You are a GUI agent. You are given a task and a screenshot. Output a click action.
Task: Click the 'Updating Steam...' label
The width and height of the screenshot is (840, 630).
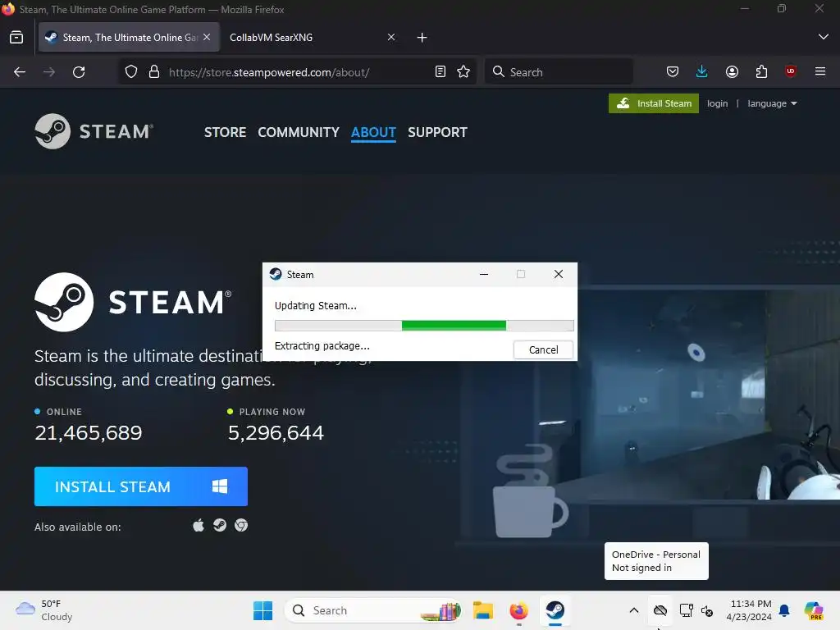316,306
